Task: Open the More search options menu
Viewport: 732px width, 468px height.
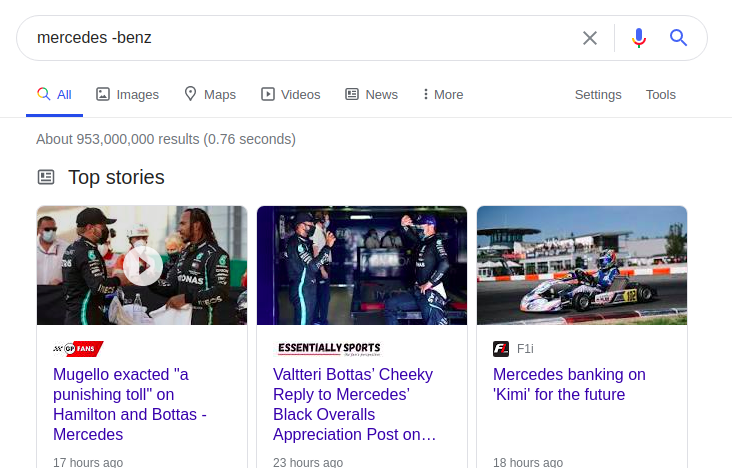Action: [x=443, y=94]
